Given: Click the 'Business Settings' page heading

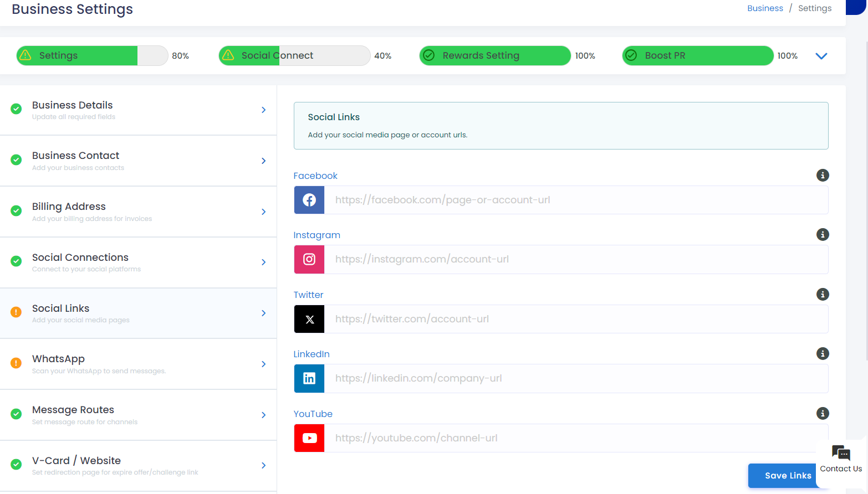Looking at the screenshot, I should 73,9.
